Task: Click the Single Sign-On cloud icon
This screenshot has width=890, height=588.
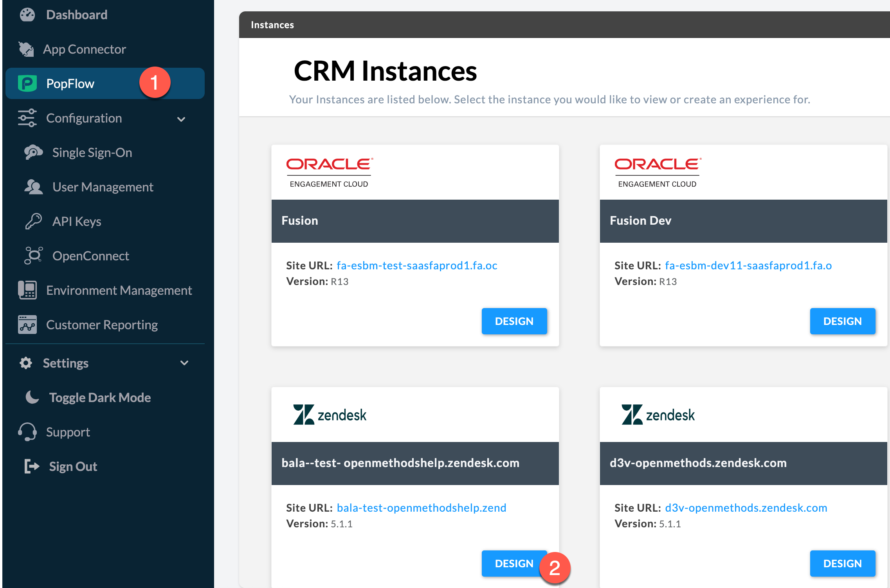Action: click(33, 152)
